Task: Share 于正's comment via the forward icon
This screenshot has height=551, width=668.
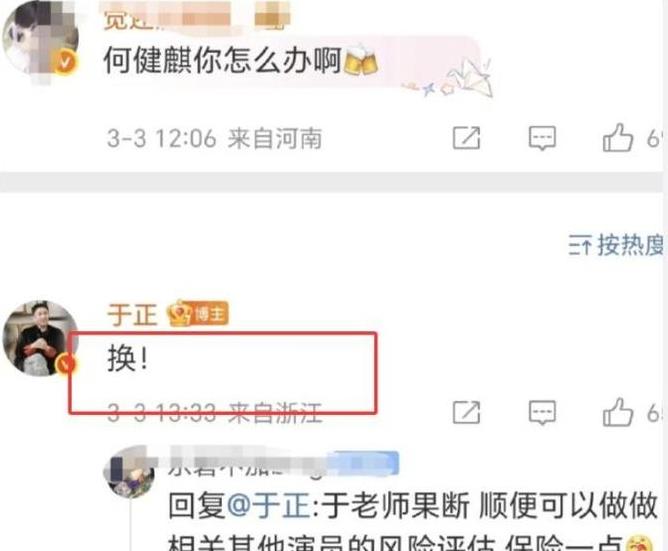Action: [466, 412]
